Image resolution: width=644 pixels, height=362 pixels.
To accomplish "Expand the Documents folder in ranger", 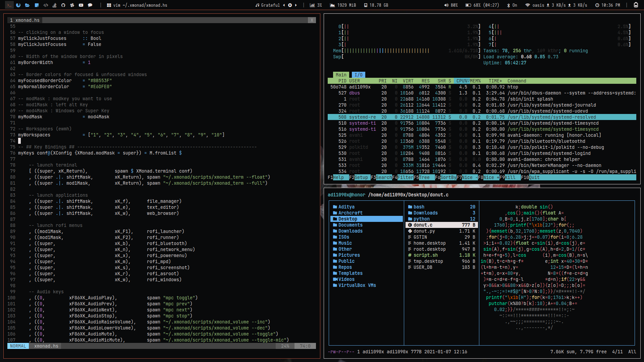I will (x=350, y=225).
